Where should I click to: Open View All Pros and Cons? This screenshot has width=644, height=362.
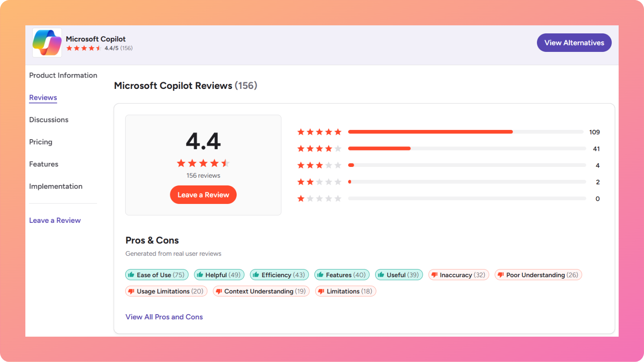point(164,317)
